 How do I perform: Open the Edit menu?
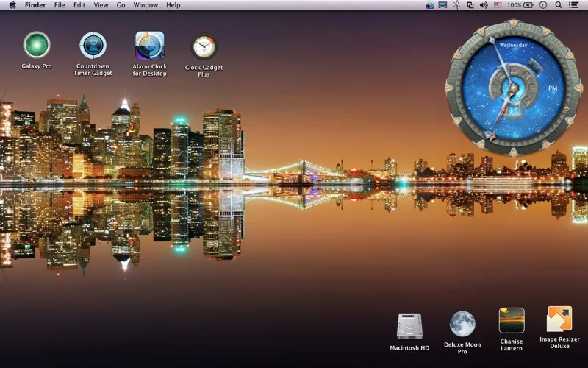point(79,5)
